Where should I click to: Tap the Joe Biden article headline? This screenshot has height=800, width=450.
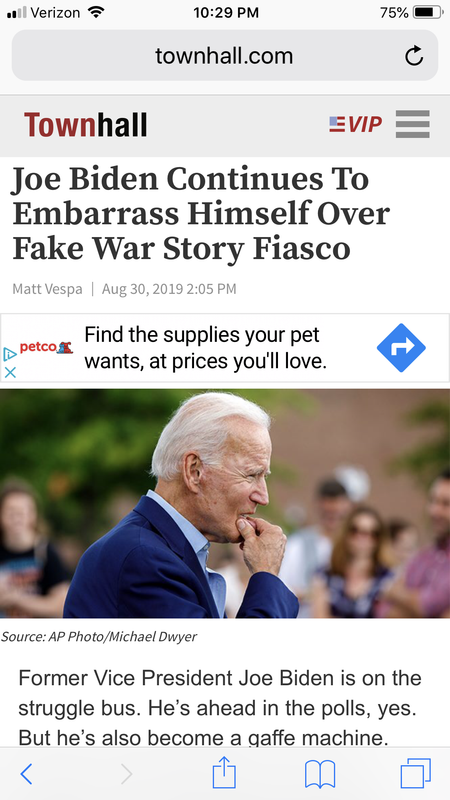coord(201,214)
